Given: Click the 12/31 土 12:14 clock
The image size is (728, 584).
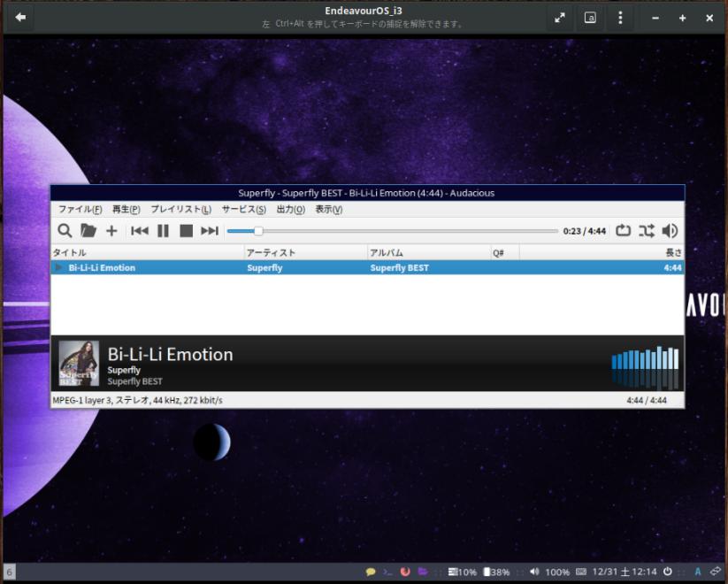Looking at the screenshot, I should 625,572.
